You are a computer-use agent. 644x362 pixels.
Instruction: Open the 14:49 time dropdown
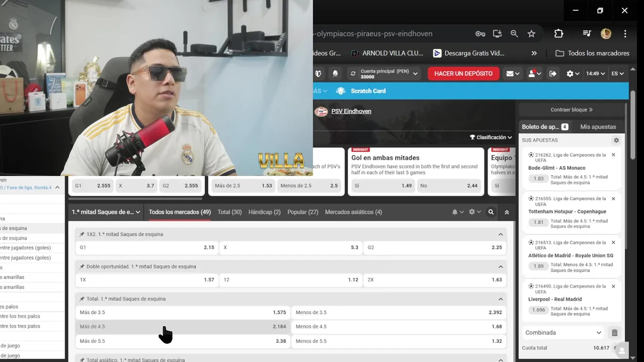[595, 73]
